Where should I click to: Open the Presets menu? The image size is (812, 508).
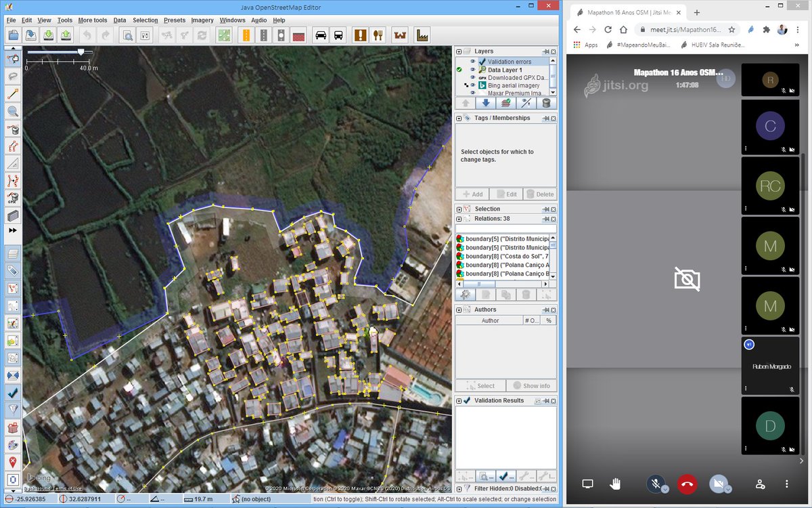tap(175, 20)
